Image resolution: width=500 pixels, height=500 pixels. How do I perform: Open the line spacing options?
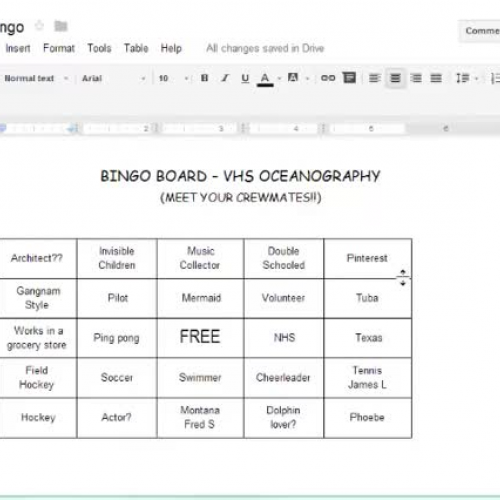pyautogui.click(x=464, y=78)
